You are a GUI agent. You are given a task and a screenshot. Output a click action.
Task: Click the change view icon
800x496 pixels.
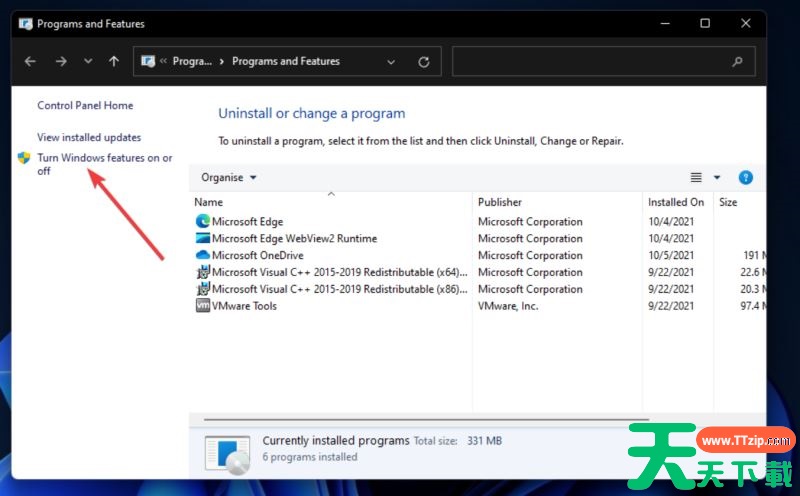(x=696, y=178)
